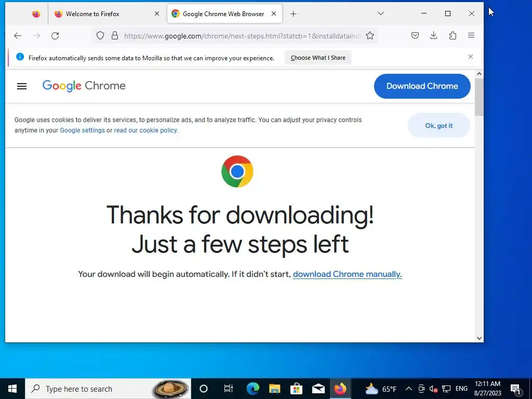Click the page scrollbar up arrow
The image size is (532, 399).
[x=479, y=74]
